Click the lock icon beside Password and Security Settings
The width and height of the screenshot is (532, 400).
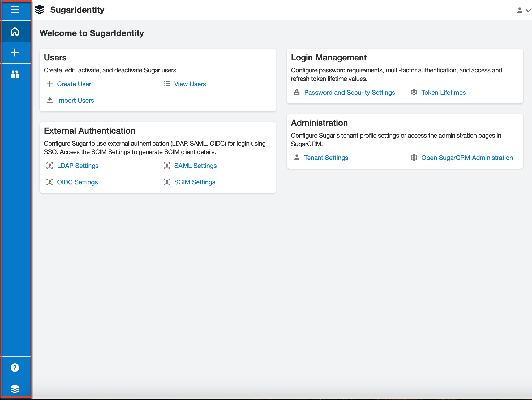click(297, 92)
